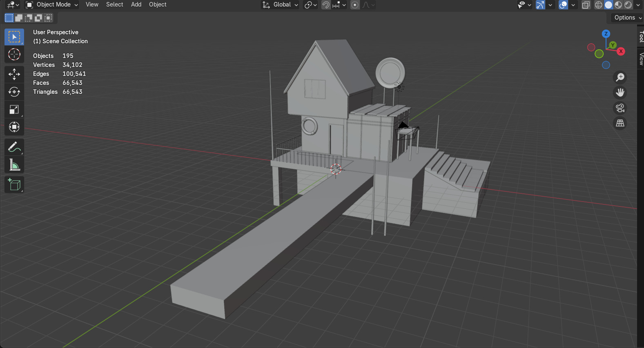Click the negative Z axis gizmo circle

[606, 65]
